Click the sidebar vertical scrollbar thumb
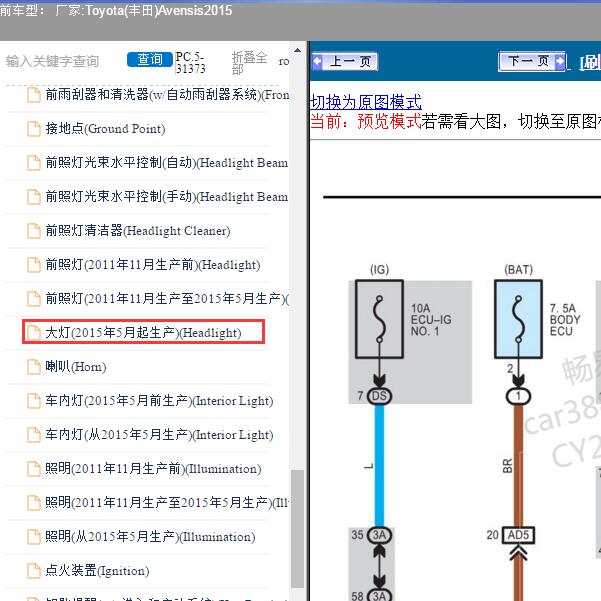 click(297, 529)
